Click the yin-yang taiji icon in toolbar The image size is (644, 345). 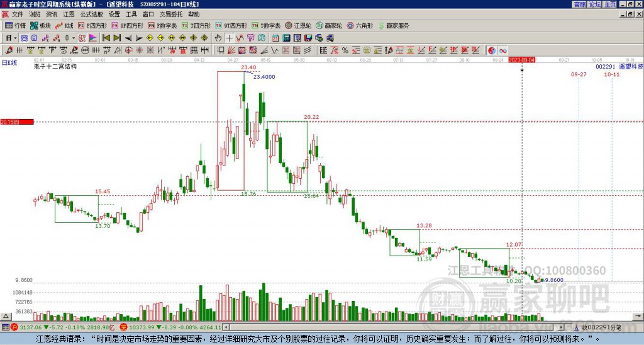(x=492, y=50)
